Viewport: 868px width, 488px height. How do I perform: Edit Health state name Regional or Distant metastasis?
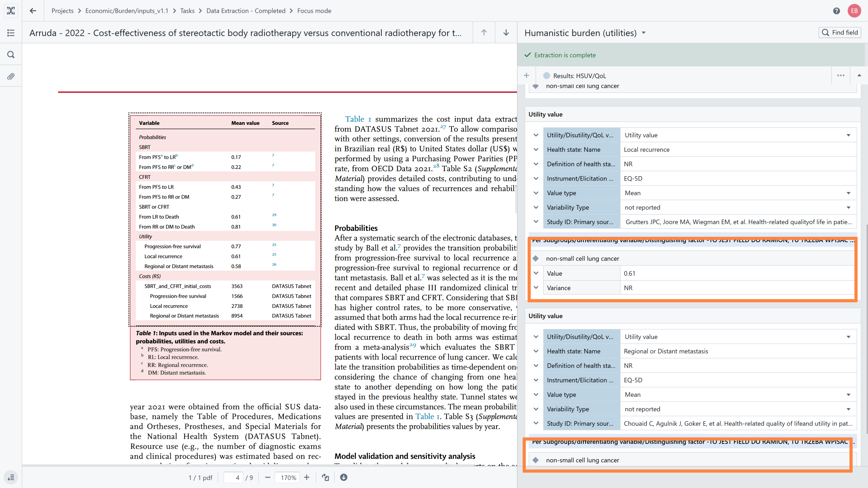(x=738, y=351)
